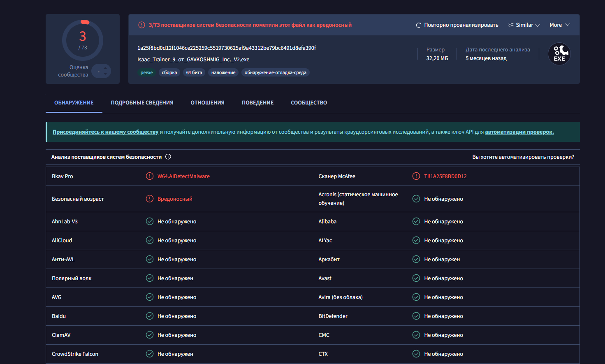The height and width of the screenshot is (364, 605).
Task: Click the green checkmark icon in the ClamAV row
Action: coord(150,335)
